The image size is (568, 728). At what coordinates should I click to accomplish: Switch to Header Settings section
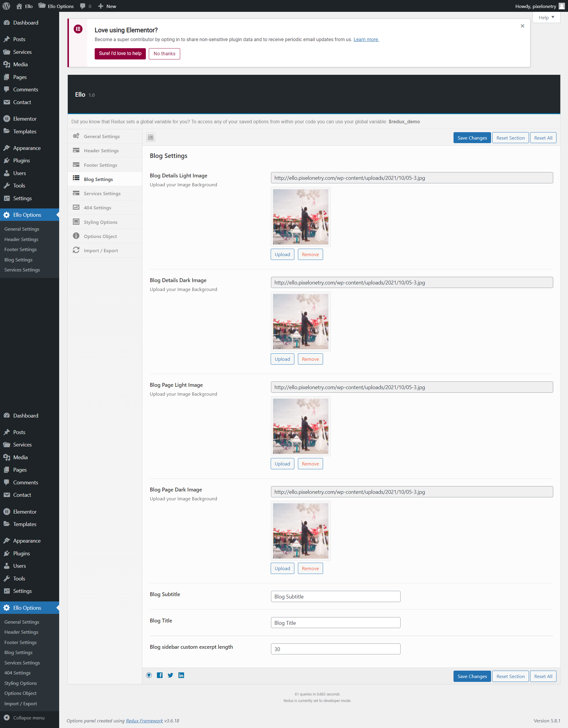101,151
